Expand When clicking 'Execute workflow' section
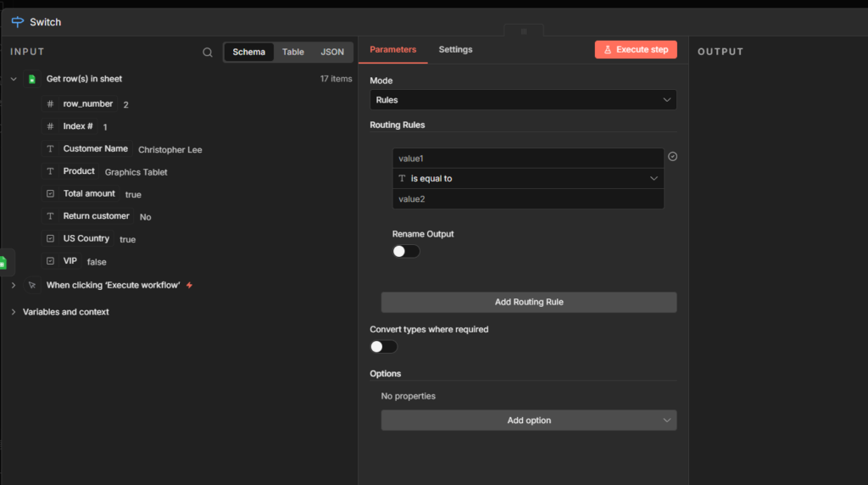 [x=14, y=285]
